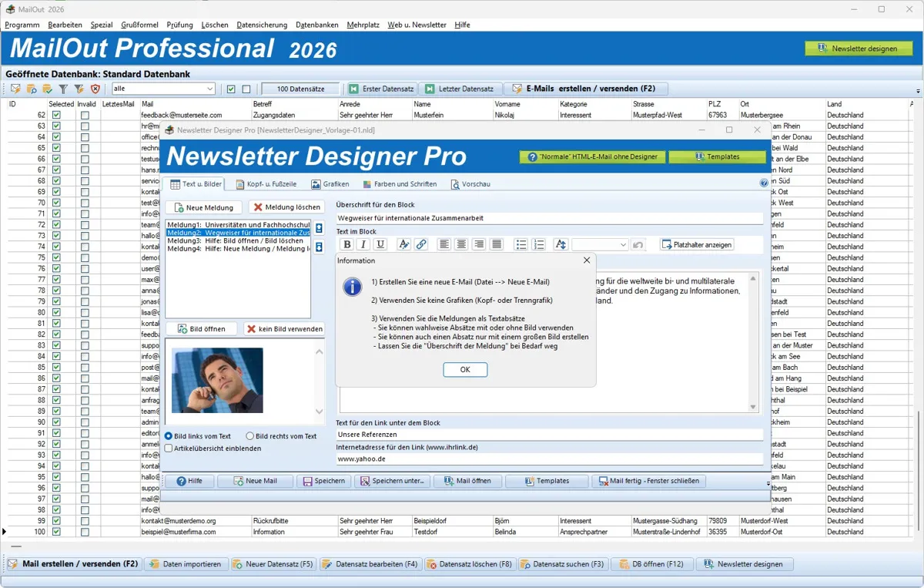Confirm the Information dialog with OK
The height and width of the screenshot is (588, 924).
[465, 370]
